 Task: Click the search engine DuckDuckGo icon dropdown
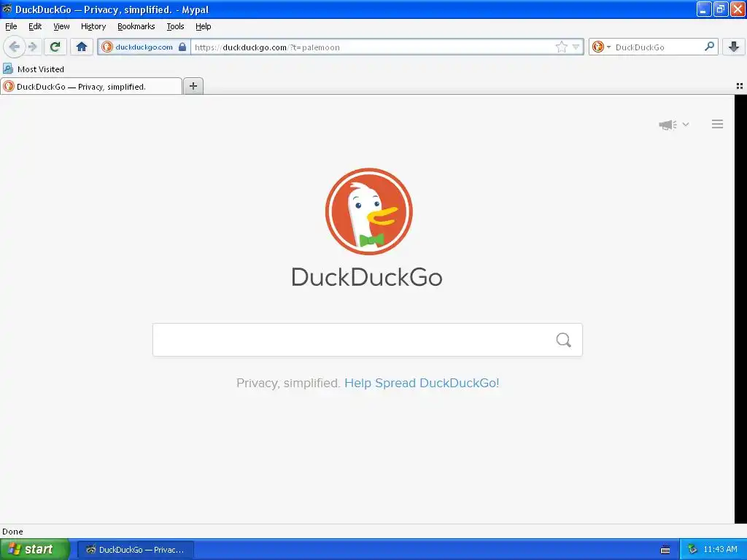click(x=601, y=47)
